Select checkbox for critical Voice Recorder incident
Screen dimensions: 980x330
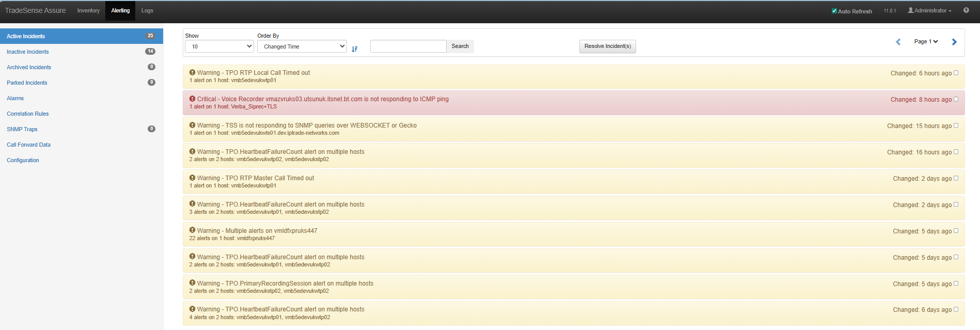pyautogui.click(x=956, y=99)
